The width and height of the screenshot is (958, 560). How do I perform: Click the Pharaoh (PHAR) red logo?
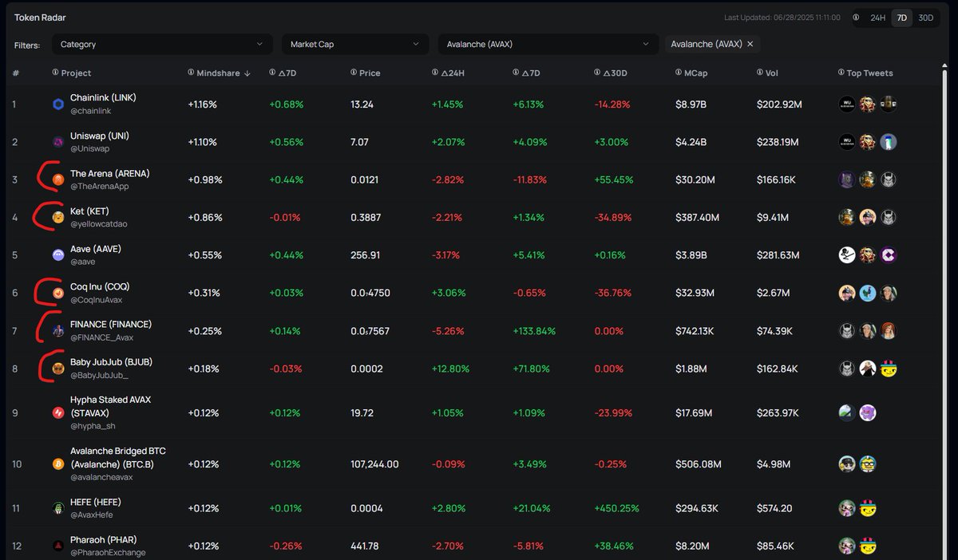pos(57,546)
